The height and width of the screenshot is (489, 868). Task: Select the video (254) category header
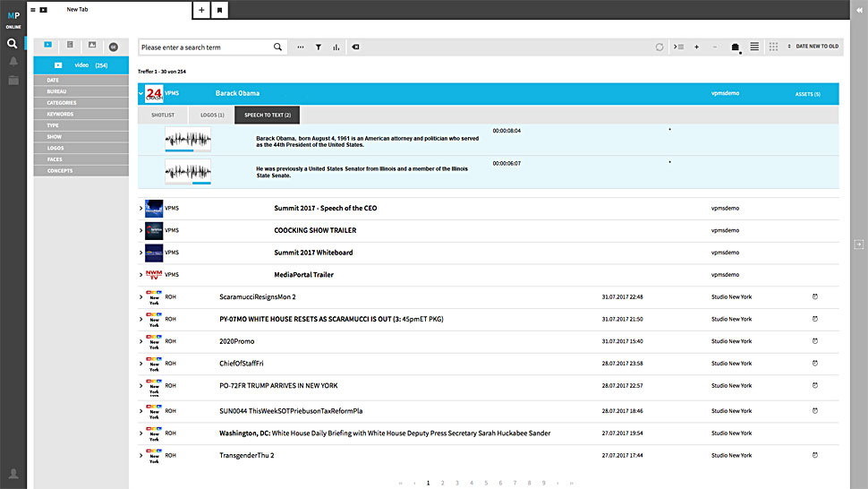pos(81,65)
